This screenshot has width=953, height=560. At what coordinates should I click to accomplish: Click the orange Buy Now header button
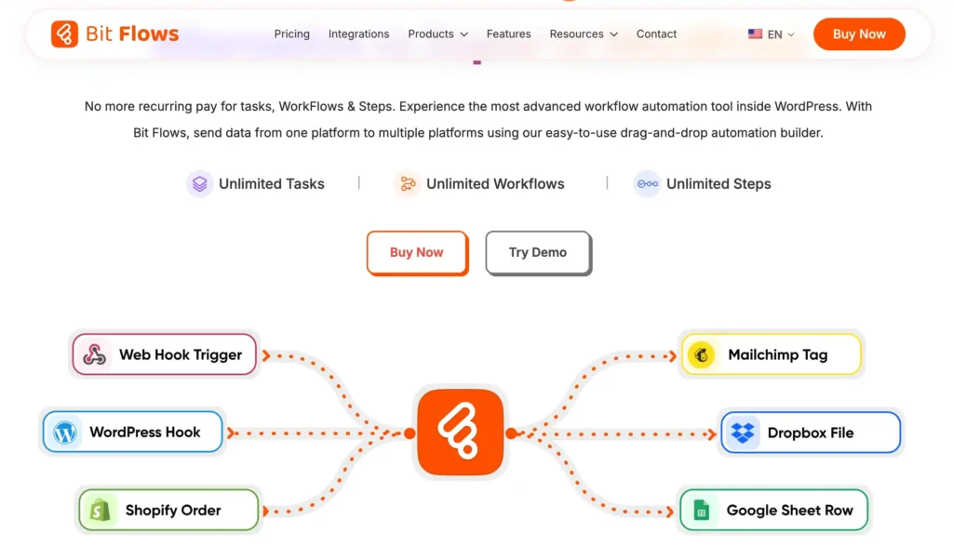tap(859, 34)
